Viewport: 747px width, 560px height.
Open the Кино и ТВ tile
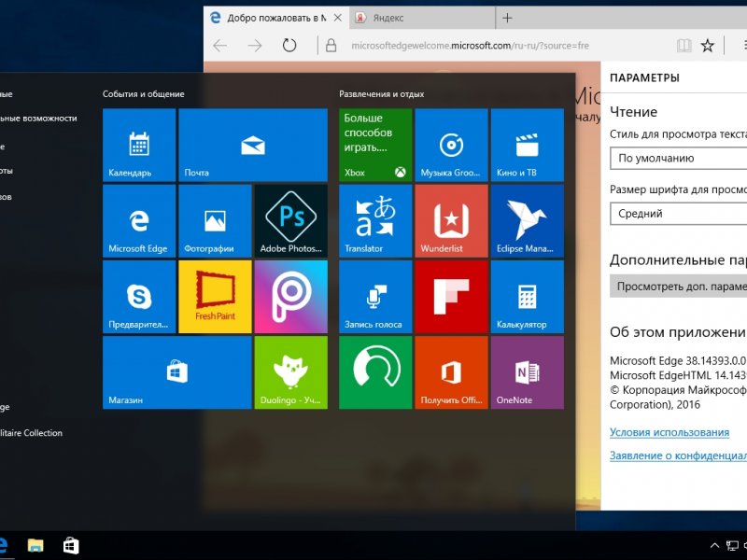pyautogui.click(x=528, y=145)
